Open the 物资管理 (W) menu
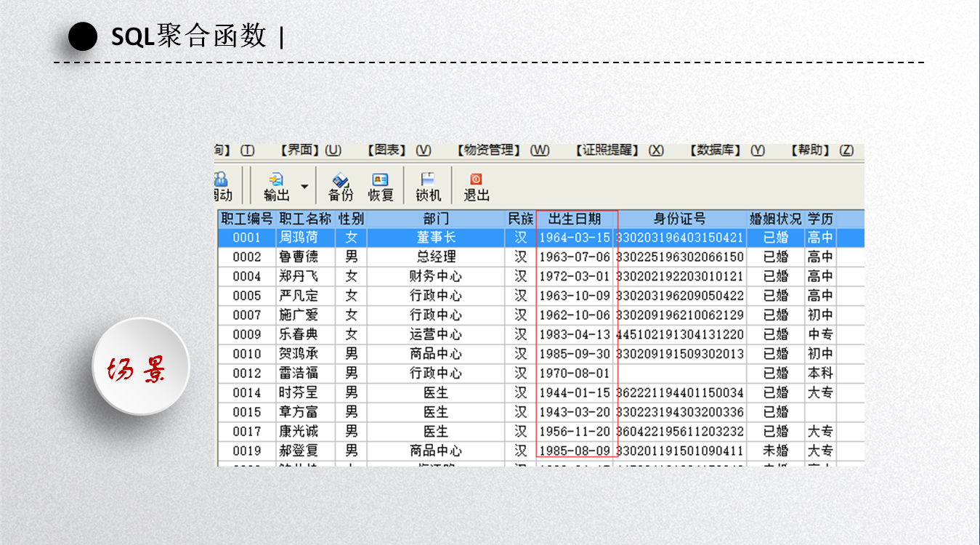This screenshot has height=545, width=980. tap(503, 150)
